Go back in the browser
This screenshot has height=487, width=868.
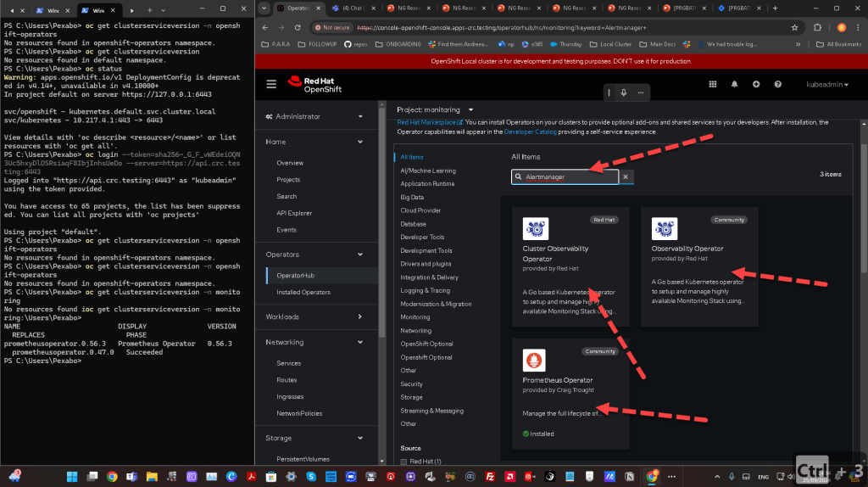pyautogui.click(x=265, y=28)
